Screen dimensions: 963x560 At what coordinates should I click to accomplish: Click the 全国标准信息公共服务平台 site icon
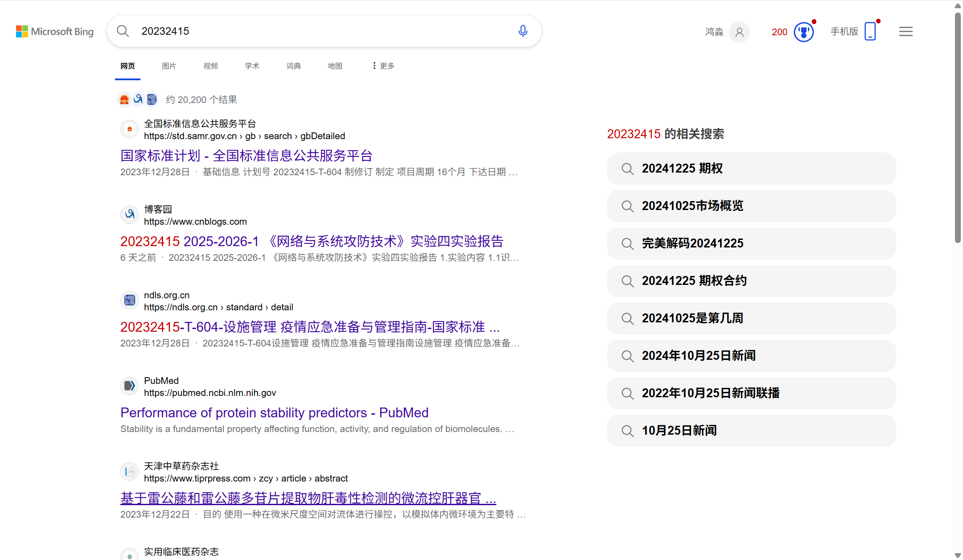[129, 129]
